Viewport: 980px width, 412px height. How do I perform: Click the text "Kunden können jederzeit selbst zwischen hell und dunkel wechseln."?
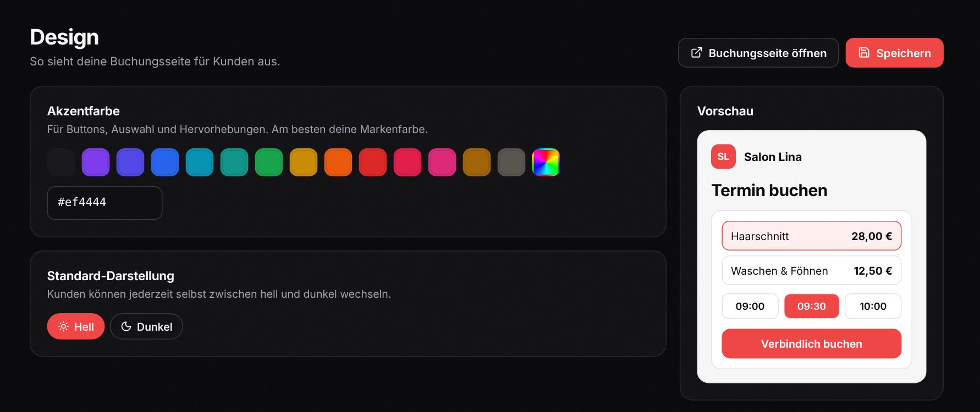[x=219, y=294]
